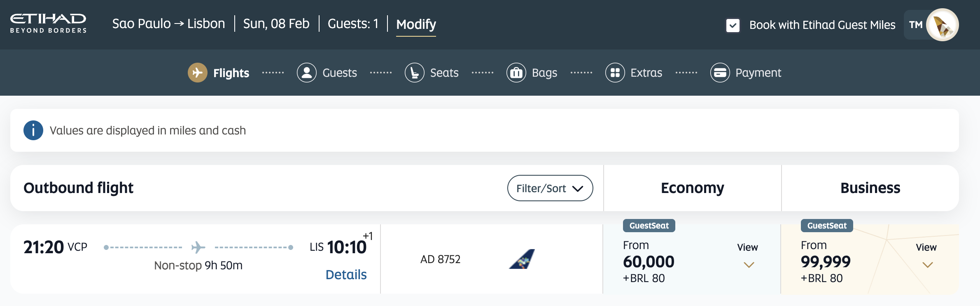Click the blue information icon
Screen dimensions: 980x306
(x=33, y=130)
